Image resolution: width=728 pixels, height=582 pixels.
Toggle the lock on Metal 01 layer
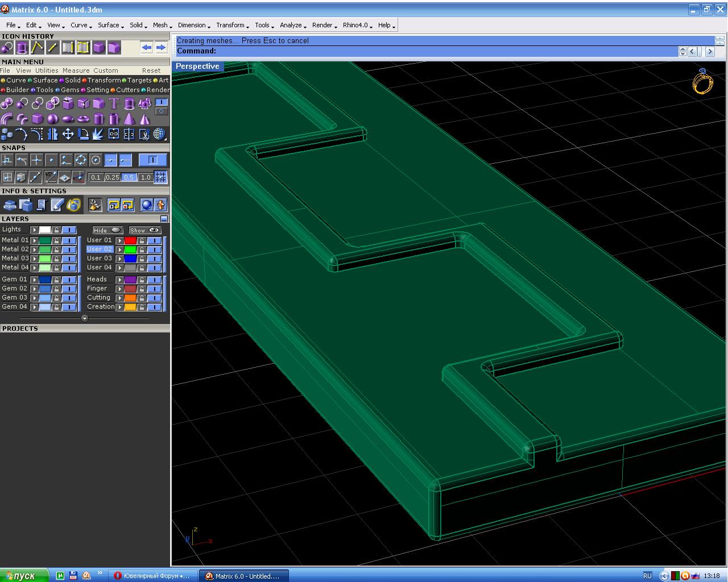click(x=56, y=240)
